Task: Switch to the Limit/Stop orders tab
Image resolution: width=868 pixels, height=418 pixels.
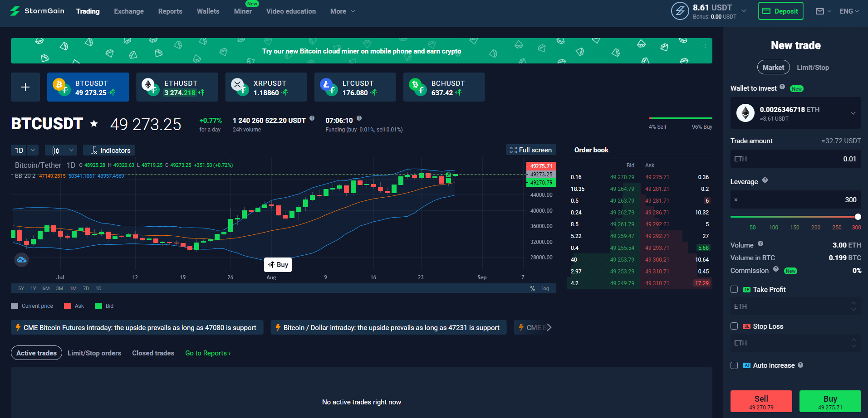Action: (x=94, y=353)
